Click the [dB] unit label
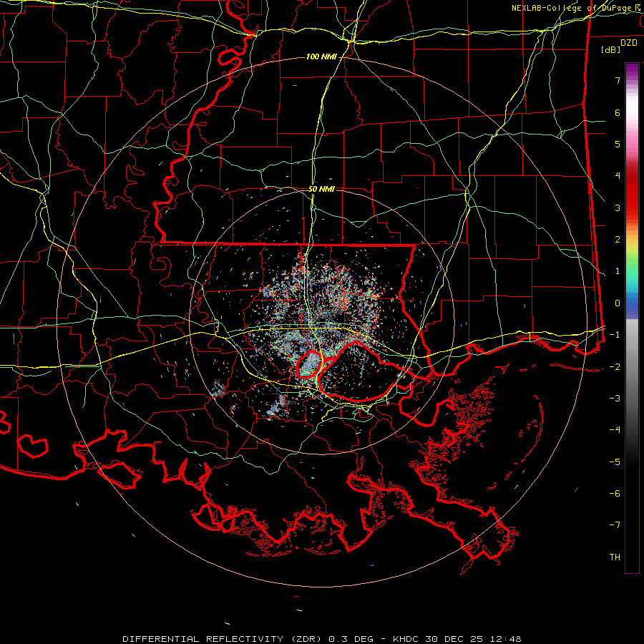 coord(611,49)
